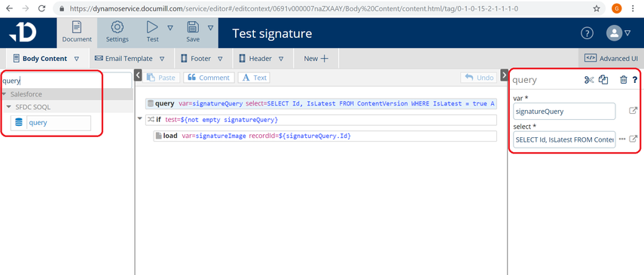Collapse the Salesforce tree group
Screen dimensions: 644x275
coord(4,94)
